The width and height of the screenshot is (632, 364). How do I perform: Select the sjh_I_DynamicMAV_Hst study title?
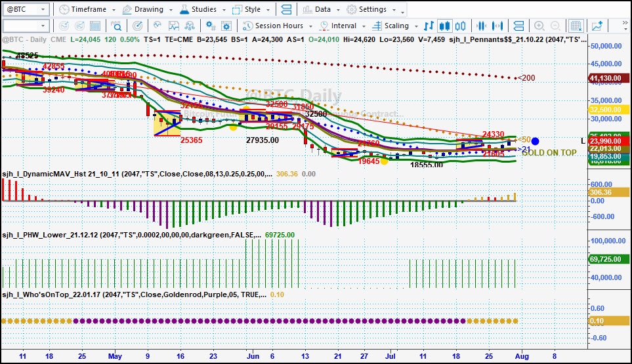click(x=137, y=174)
